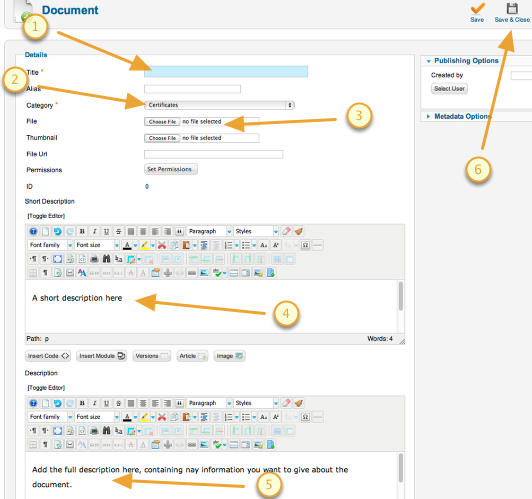This screenshot has width=532, height=499.
Task: Undo in the Description editor
Action: [x=58, y=403]
